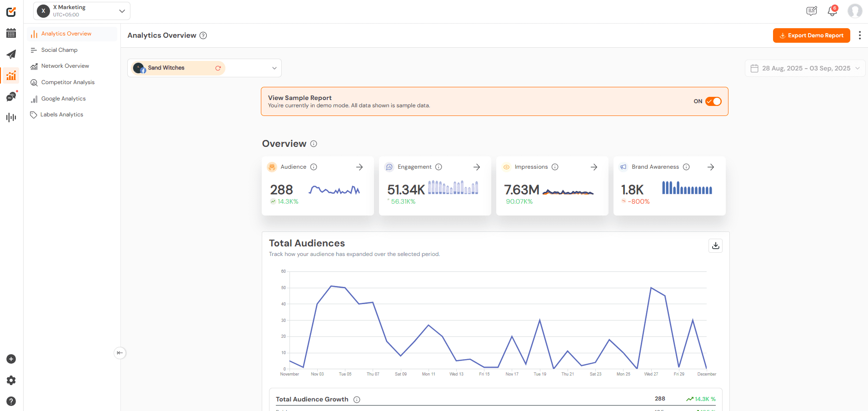Expand the social accounts selector chevron

click(274, 68)
